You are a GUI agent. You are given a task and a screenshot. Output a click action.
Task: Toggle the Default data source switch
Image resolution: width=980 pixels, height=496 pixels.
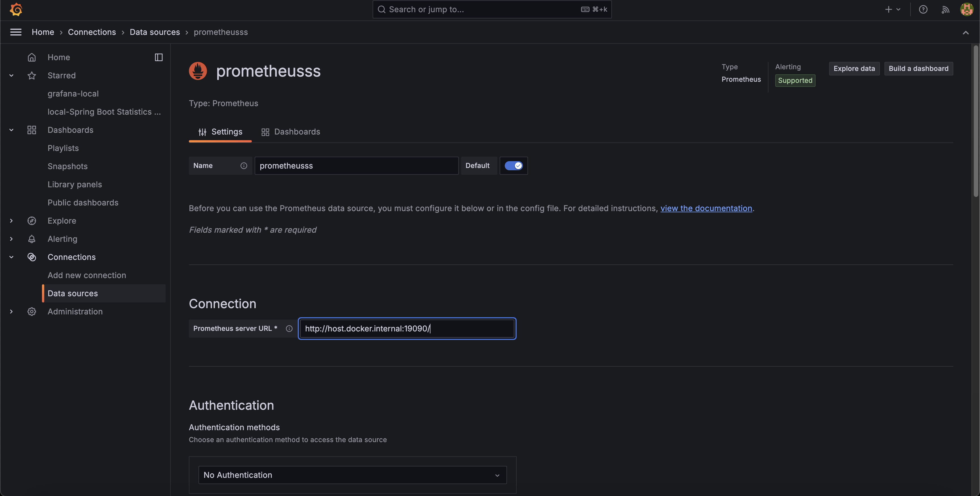coord(513,166)
